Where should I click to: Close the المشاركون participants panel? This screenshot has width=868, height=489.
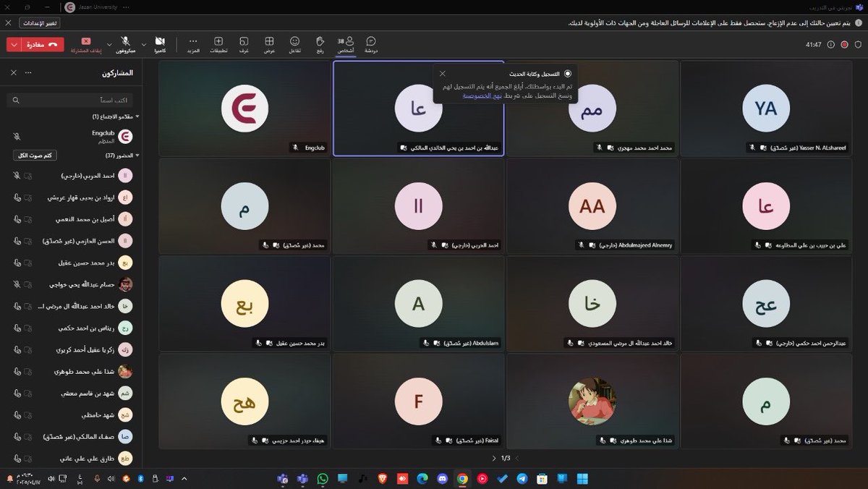tap(14, 73)
